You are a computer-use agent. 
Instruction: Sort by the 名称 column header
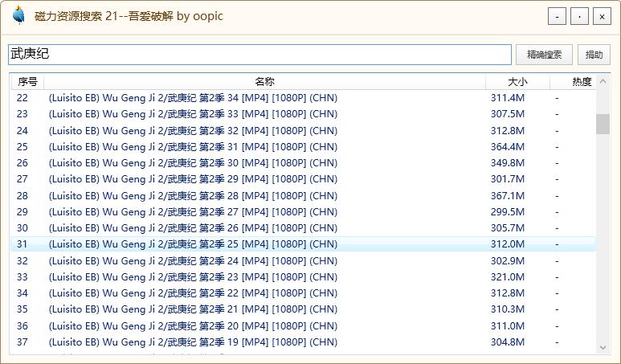click(264, 82)
